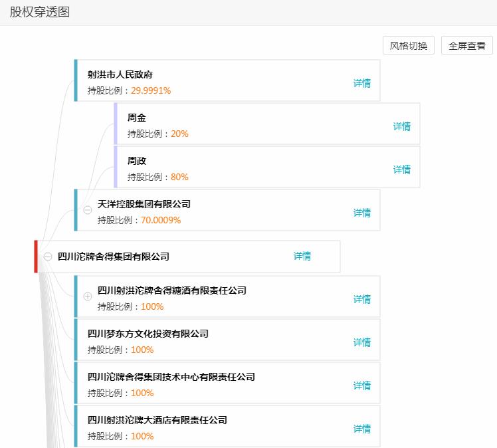The width and height of the screenshot is (497, 448).
Task: Select the 四川梦东方文化投资有限公司 company name
Action: (148, 334)
